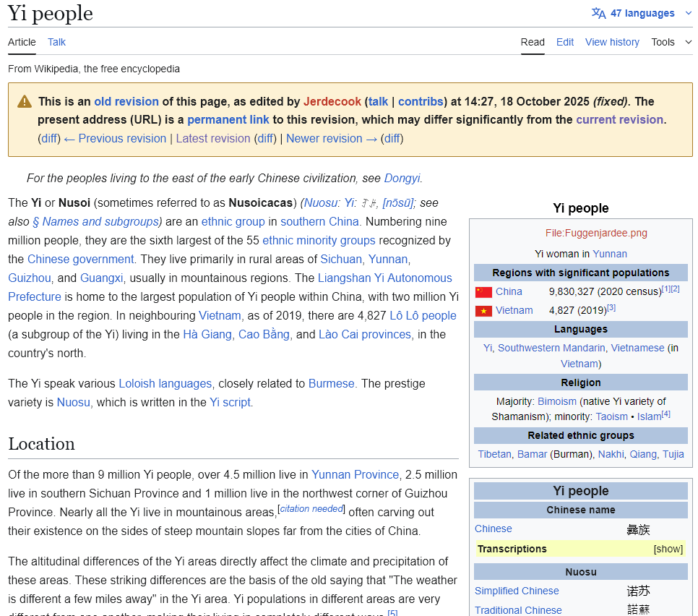Open Southwestern Mandarin link
The height and width of the screenshot is (616, 698).
(551, 348)
